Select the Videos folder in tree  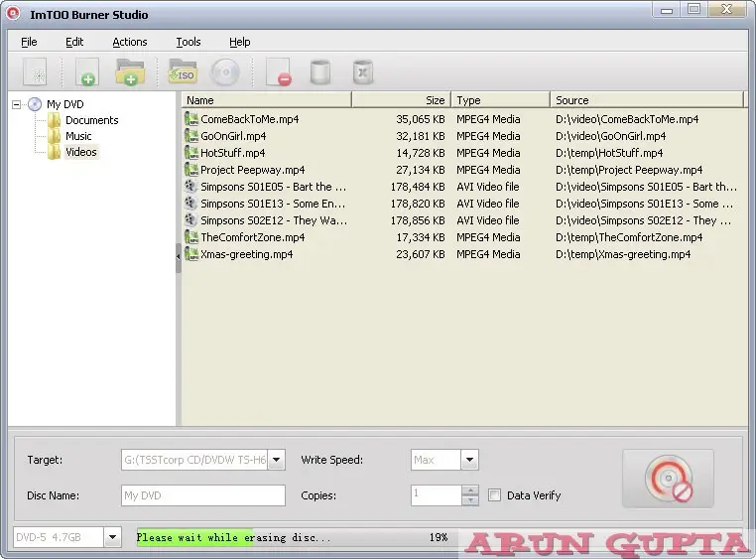point(81,152)
